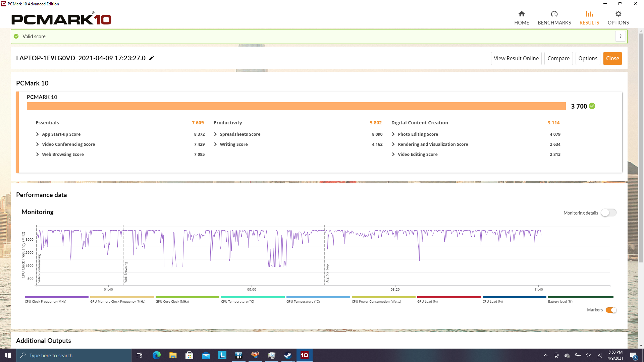
Task: Click the green valid checkmark beside 3 700
Action: tap(592, 106)
